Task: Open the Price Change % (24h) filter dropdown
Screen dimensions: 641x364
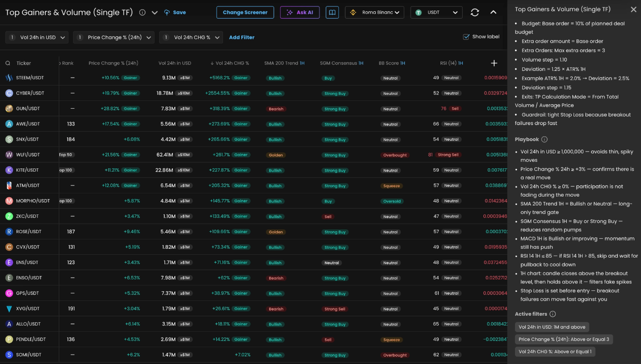Action: [114, 37]
